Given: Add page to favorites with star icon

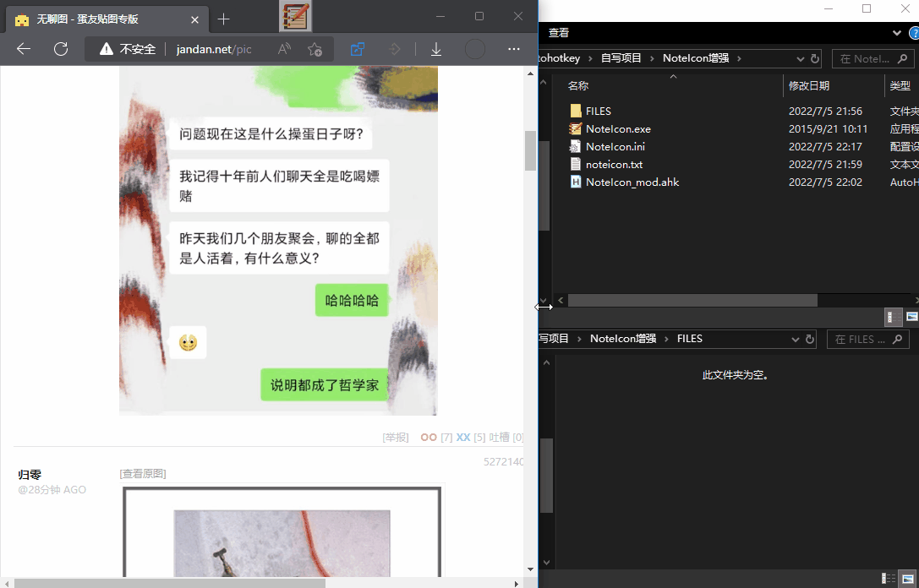Looking at the screenshot, I should (315, 49).
